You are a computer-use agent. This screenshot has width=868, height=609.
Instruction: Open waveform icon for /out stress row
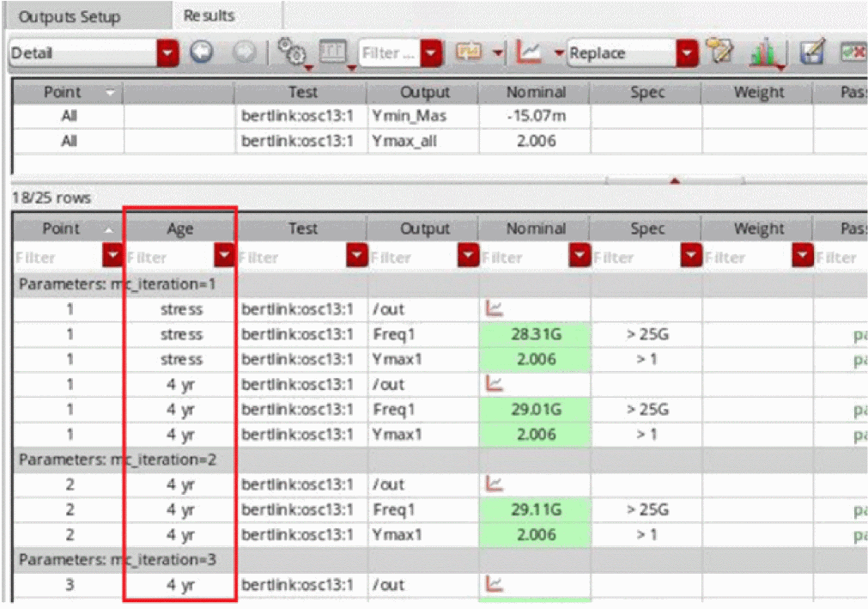(x=495, y=309)
